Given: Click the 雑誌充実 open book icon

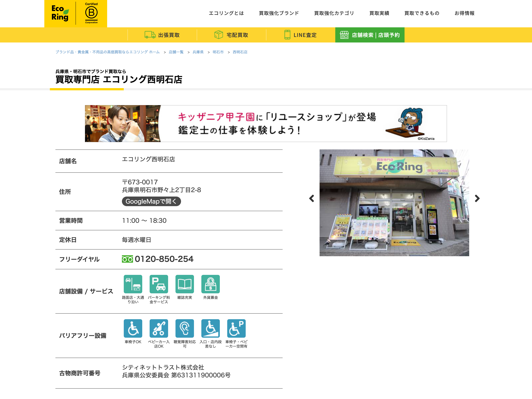Looking at the screenshot, I should coord(185,284).
